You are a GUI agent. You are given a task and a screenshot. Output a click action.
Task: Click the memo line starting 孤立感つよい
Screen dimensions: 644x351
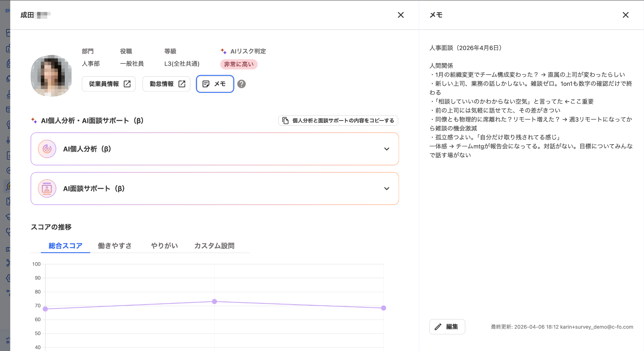pos(496,137)
